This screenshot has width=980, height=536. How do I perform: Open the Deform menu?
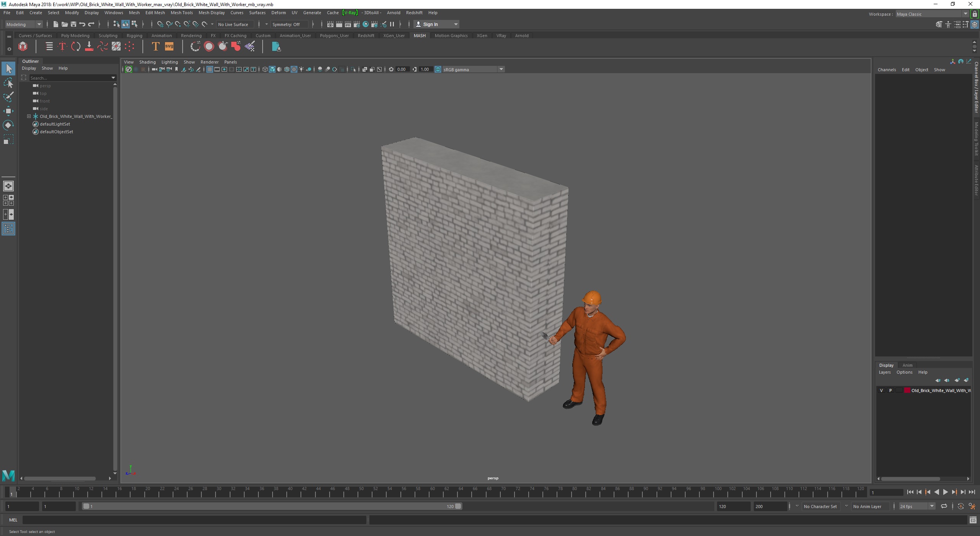click(x=278, y=13)
